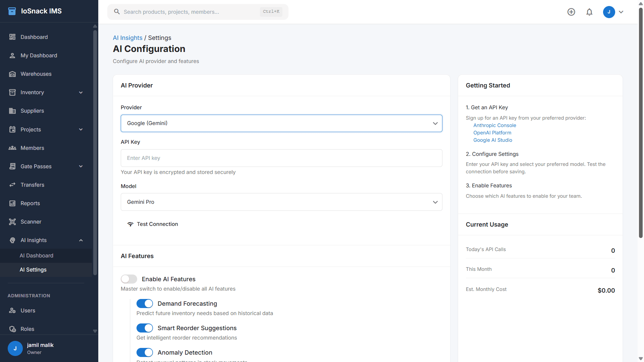This screenshot has height=362, width=644.
Task: Click the quick-add plus icon
Action: [x=571, y=12]
